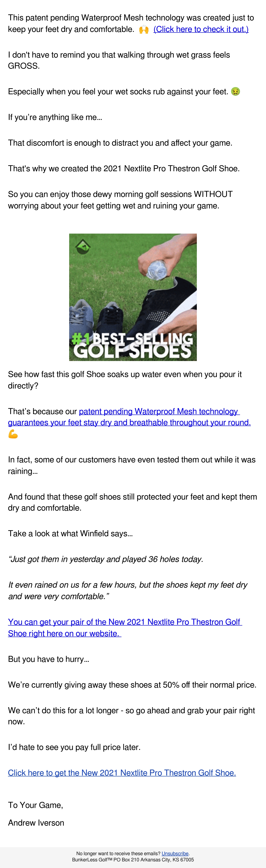Open 'Click here to get the New 2021 Nextlite' link

click(x=122, y=773)
